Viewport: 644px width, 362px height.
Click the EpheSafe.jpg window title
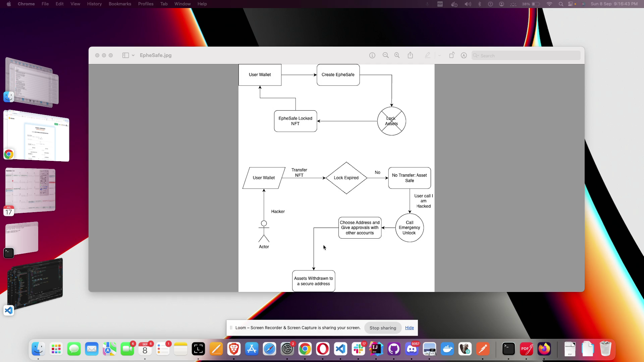coord(156,55)
